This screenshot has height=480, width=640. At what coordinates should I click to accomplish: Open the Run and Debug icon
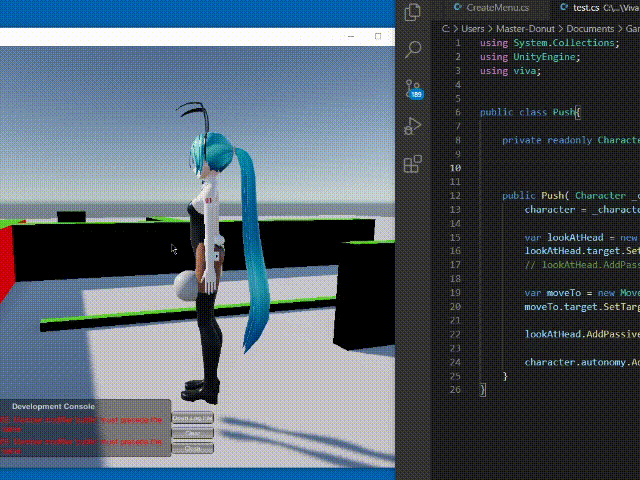tap(413, 126)
